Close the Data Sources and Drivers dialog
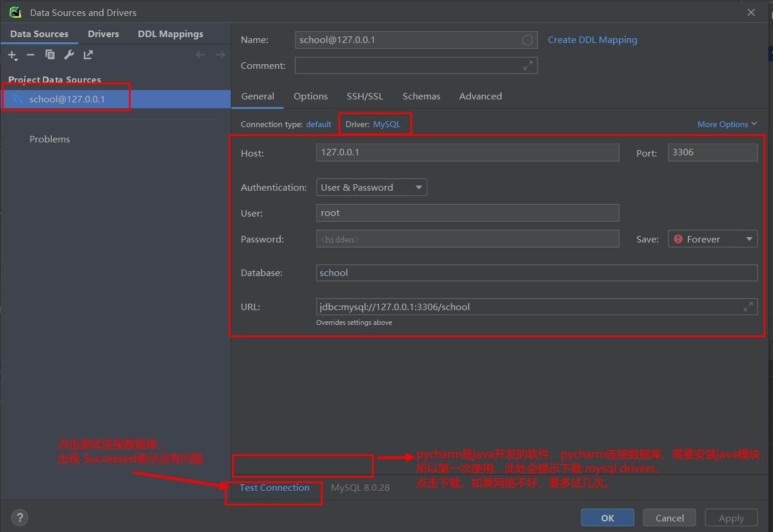The height and width of the screenshot is (532, 773). click(751, 12)
